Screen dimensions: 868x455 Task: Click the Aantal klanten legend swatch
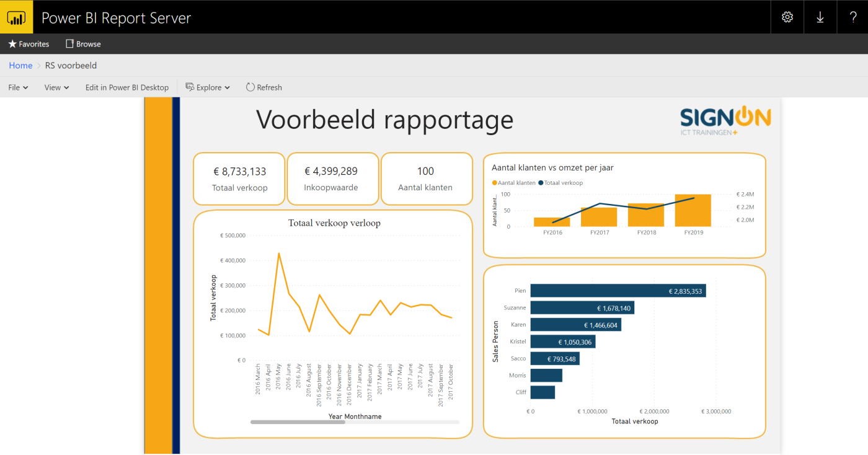pyautogui.click(x=495, y=183)
